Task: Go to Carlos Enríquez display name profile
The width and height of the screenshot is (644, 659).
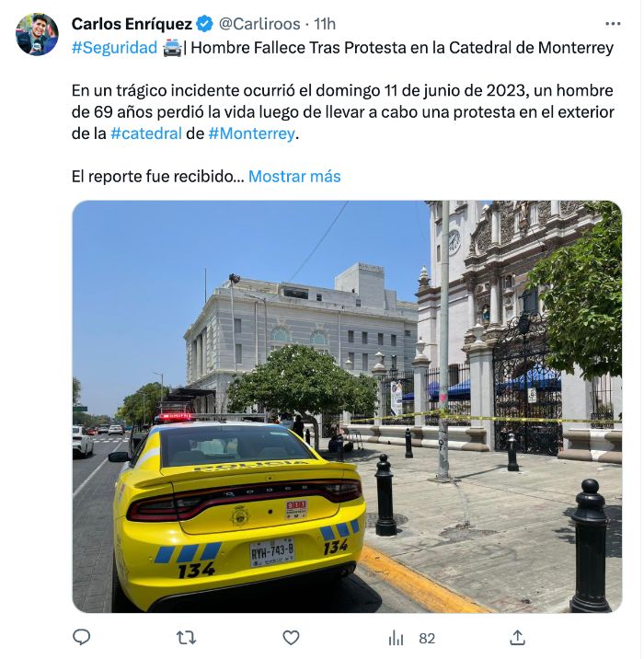Action: 132,24
